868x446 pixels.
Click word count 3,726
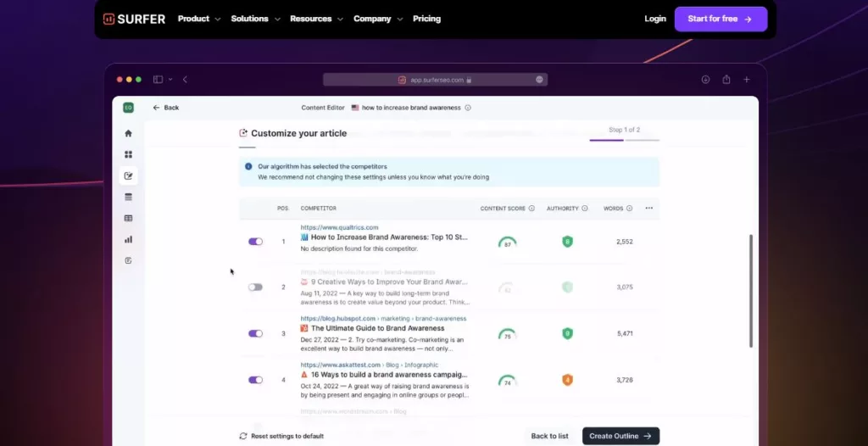(x=625, y=380)
